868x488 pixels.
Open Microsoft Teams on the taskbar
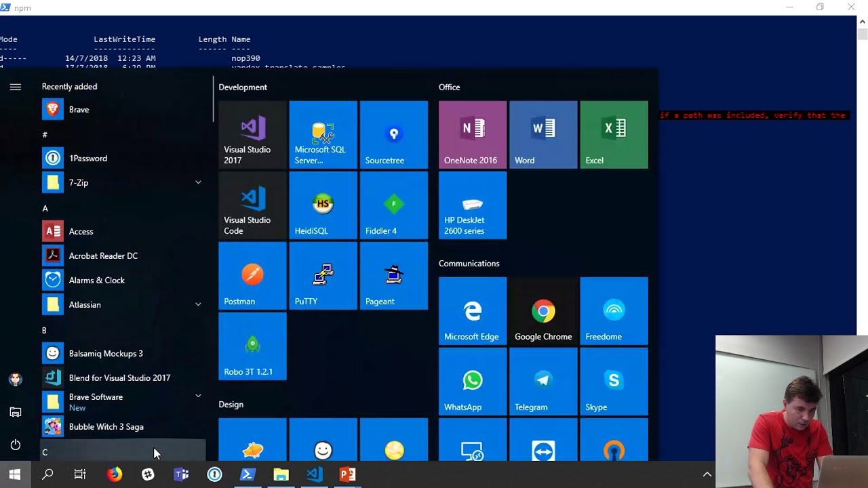click(181, 474)
